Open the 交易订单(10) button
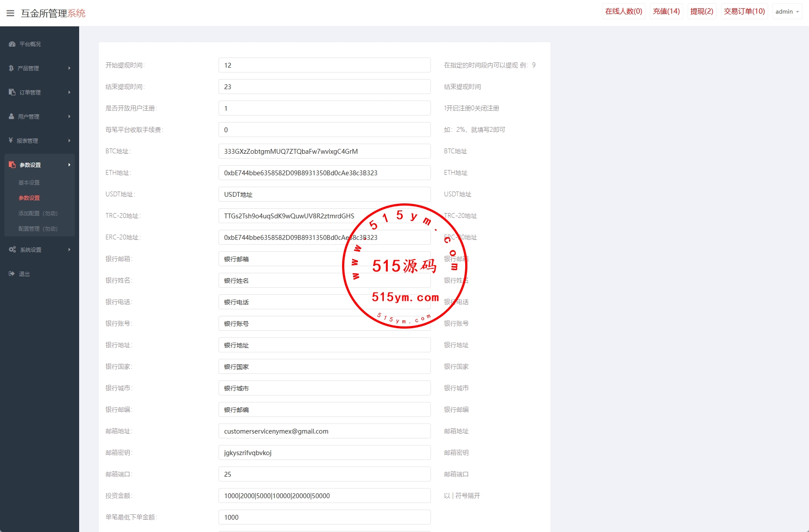The image size is (809, 532). click(x=744, y=11)
